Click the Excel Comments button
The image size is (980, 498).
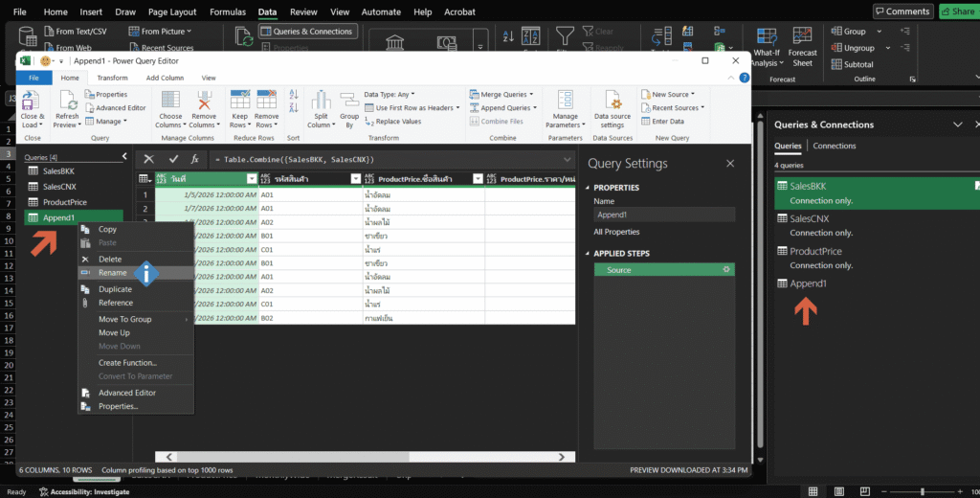coord(903,11)
